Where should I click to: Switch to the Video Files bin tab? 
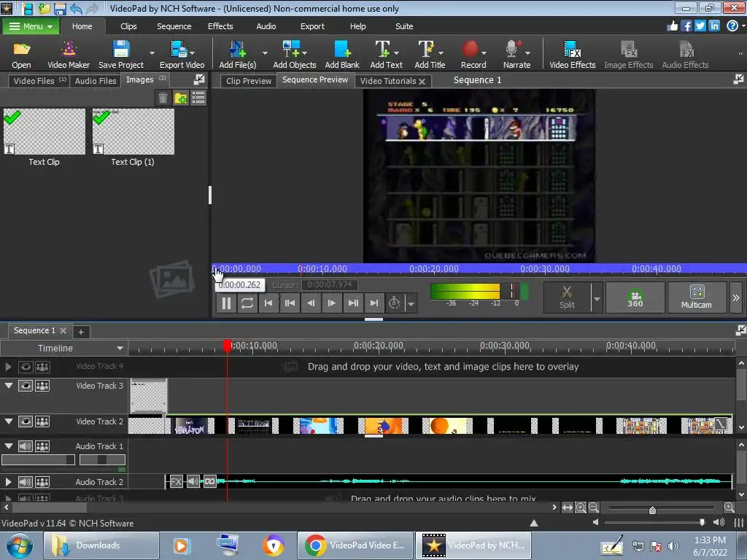click(x=39, y=80)
